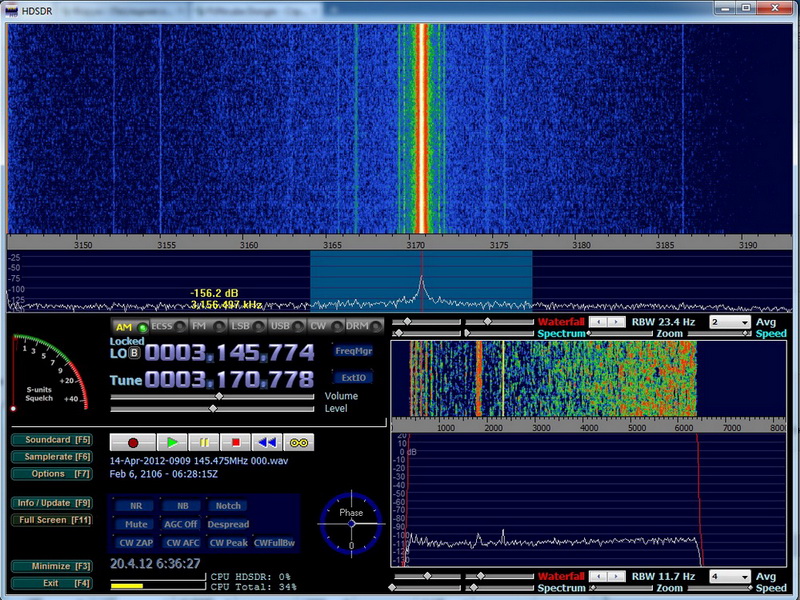Click the 'CPU Total: 34%' readout

(253, 587)
